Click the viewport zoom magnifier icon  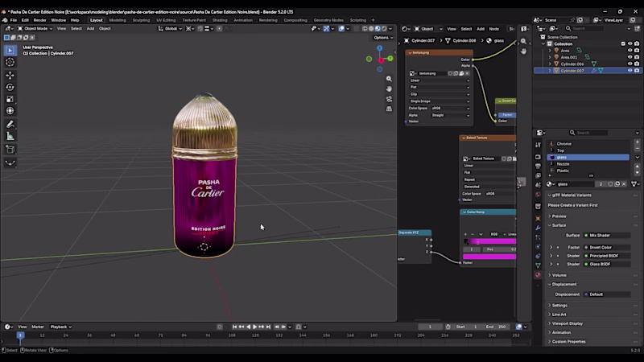[x=389, y=79]
